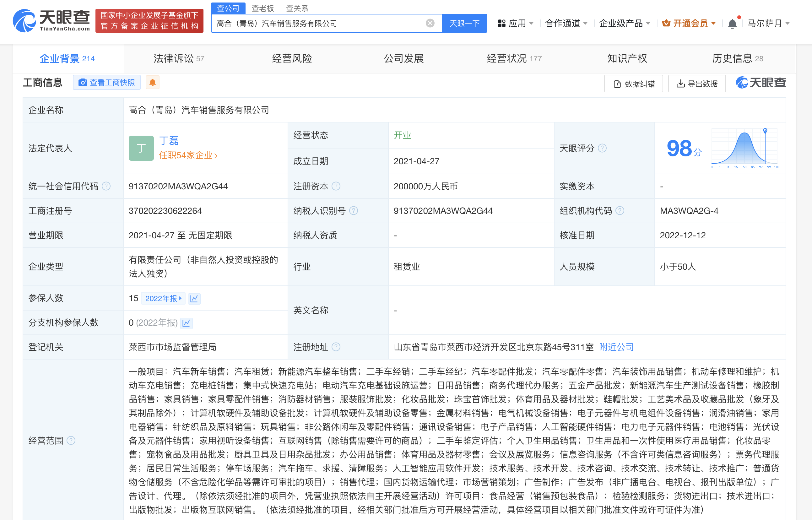Click the 200000万人民币 registered capital value
Viewport: 812px width, 520px height.
426,186
